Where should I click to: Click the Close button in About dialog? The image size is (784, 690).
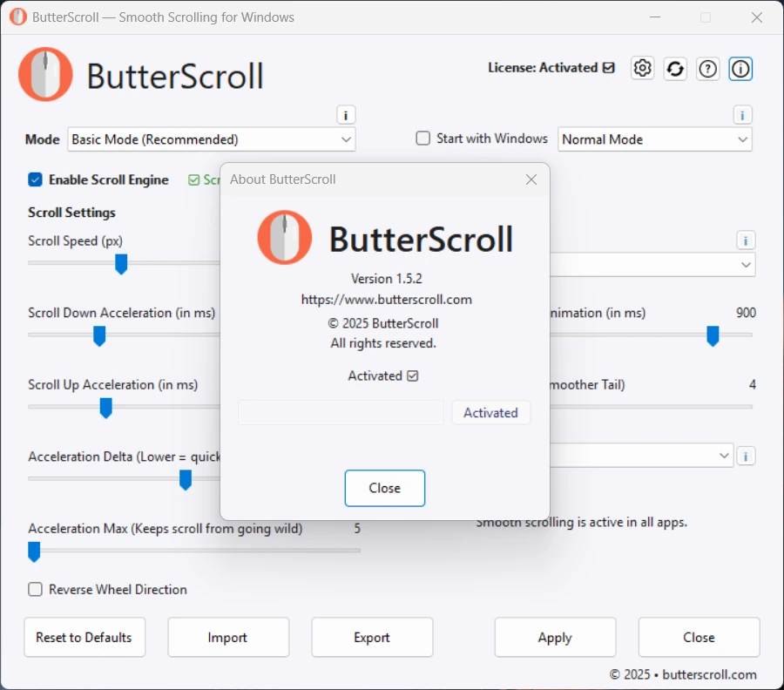point(384,488)
